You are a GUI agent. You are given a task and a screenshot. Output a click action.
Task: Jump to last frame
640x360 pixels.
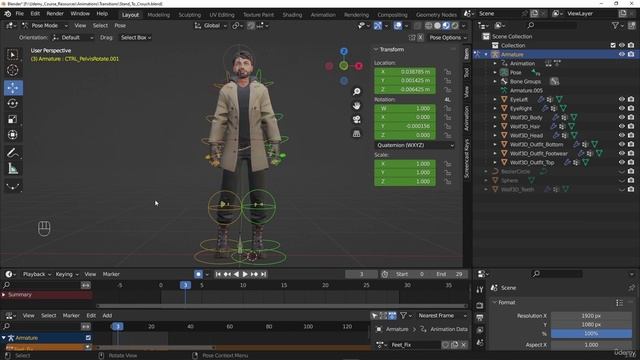point(263,274)
